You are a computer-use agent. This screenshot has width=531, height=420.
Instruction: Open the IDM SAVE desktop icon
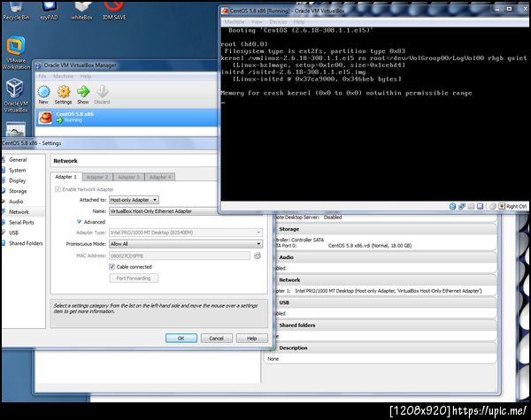(114, 11)
